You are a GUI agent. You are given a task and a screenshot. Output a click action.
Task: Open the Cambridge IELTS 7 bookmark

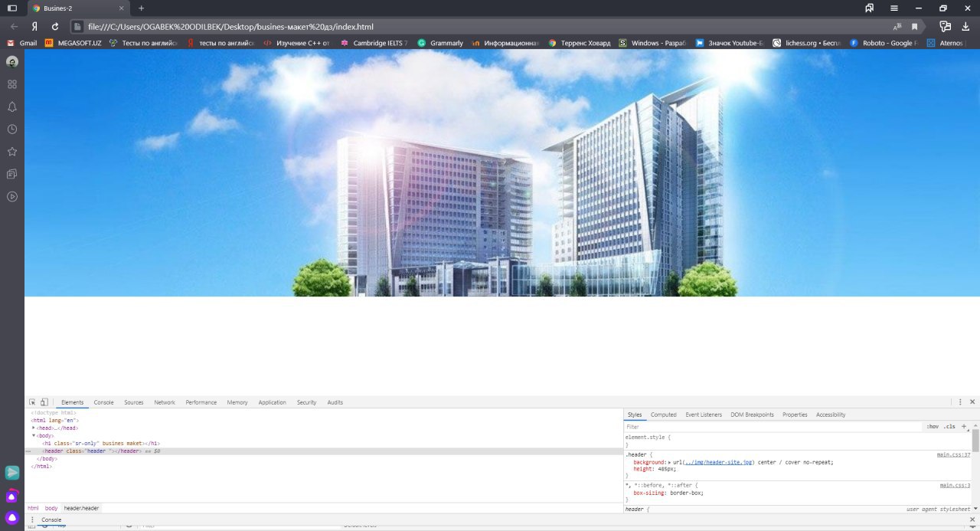pyautogui.click(x=374, y=43)
